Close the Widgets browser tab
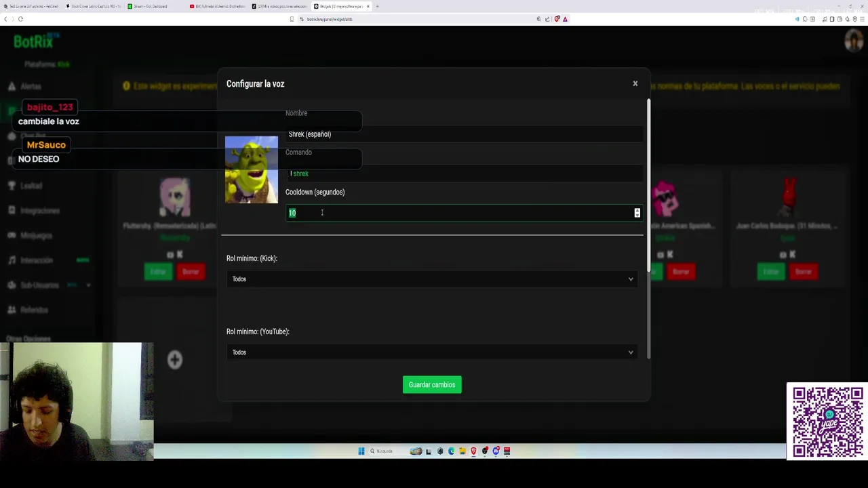 point(368,6)
